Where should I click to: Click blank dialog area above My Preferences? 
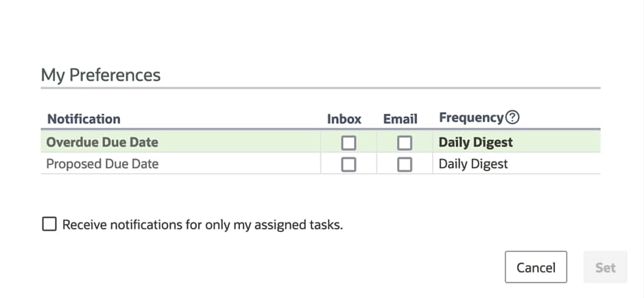(x=320, y=31)
